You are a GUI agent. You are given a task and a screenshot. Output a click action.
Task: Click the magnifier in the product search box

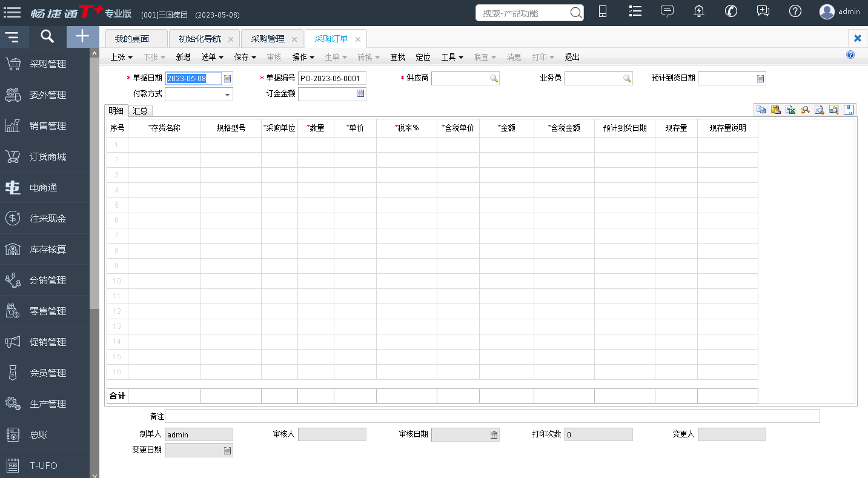click(576, 13)
